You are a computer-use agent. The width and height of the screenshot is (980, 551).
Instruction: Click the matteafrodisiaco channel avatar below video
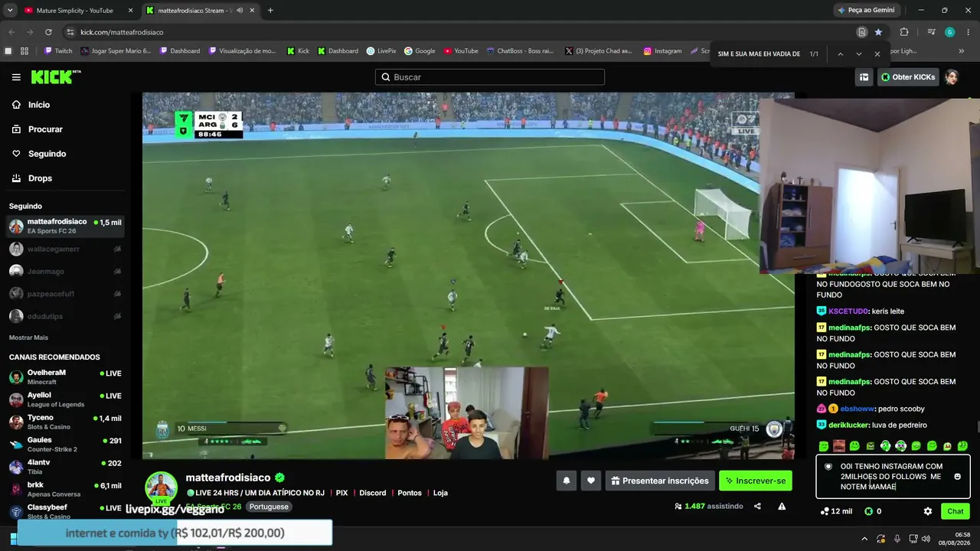162,487
